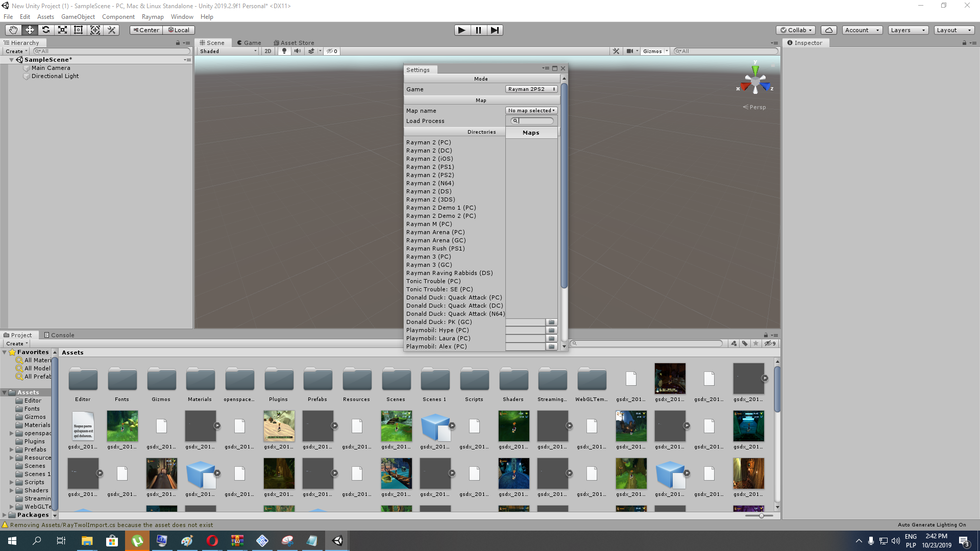Screen dimensions: 980x551
Task: Click the Collab button
Action: coord(796,30)
